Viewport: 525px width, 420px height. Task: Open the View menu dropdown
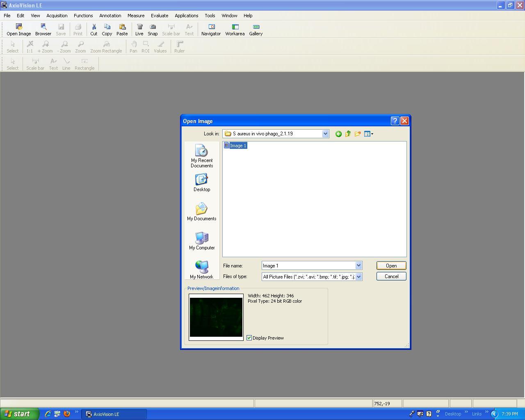[35, 16]
